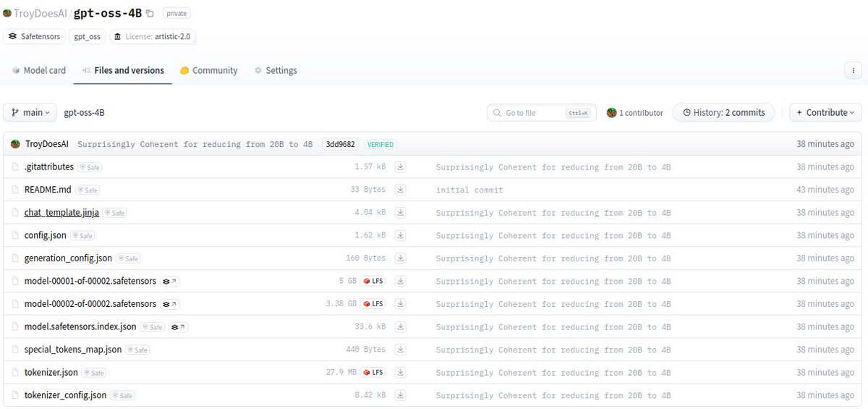The height and width of the screenshot is (409, 868).
Task: Open the tokenizer.json file
Action: [51, 372]
